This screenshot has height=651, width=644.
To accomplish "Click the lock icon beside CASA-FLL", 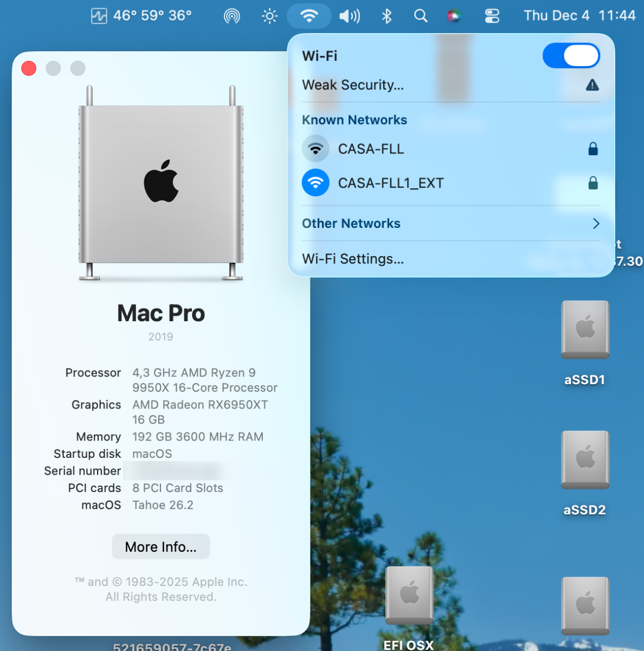I will click(593, 149).
